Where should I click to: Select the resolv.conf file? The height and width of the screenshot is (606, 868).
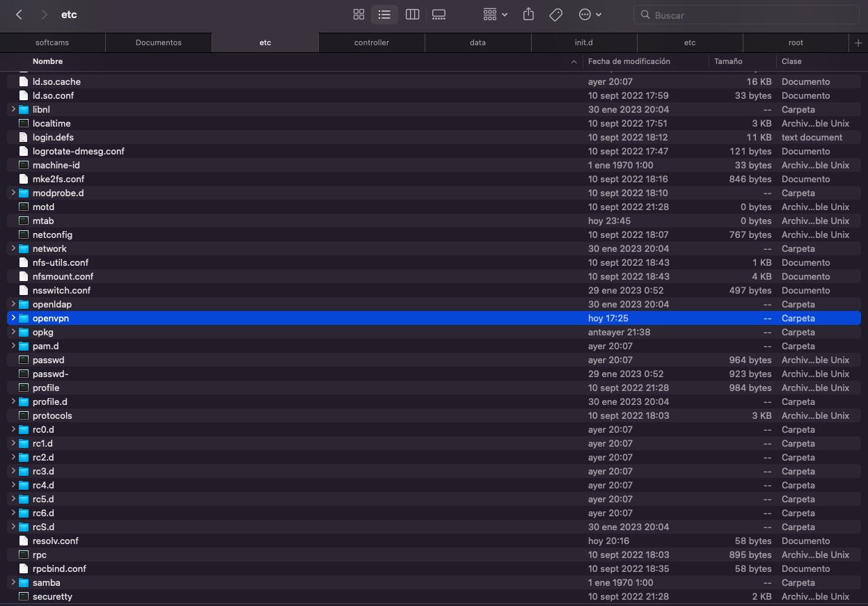[x=56, y=541]
